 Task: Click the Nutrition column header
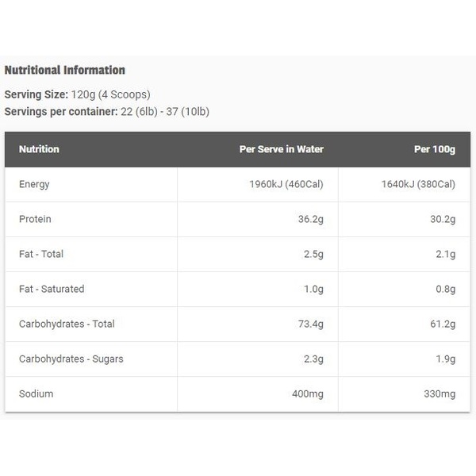click(39, 149)
